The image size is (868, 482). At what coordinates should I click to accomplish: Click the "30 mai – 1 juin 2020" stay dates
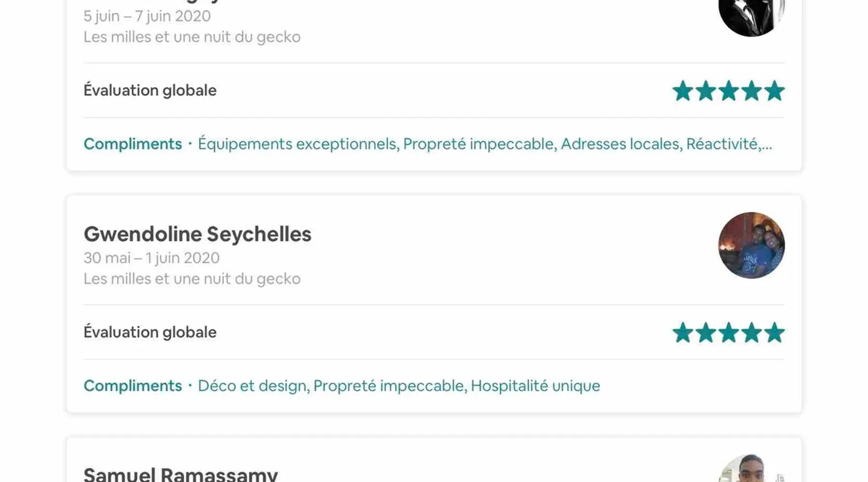click(151, 258)
